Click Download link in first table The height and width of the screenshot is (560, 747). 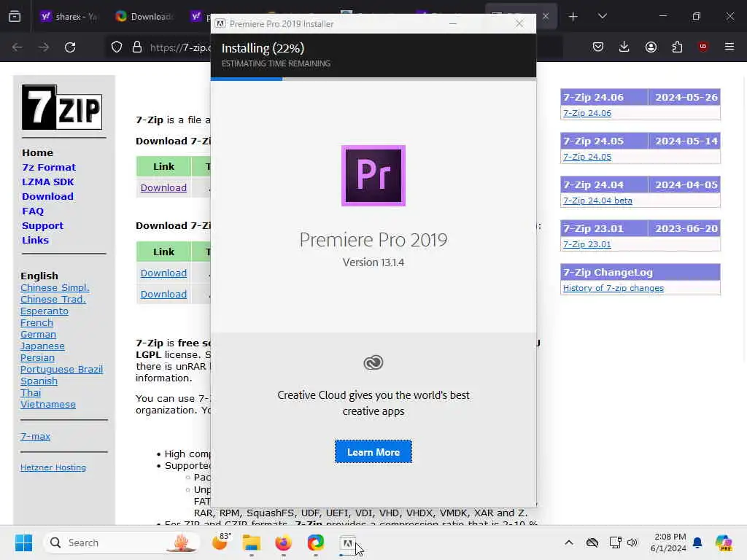(163, 187)
